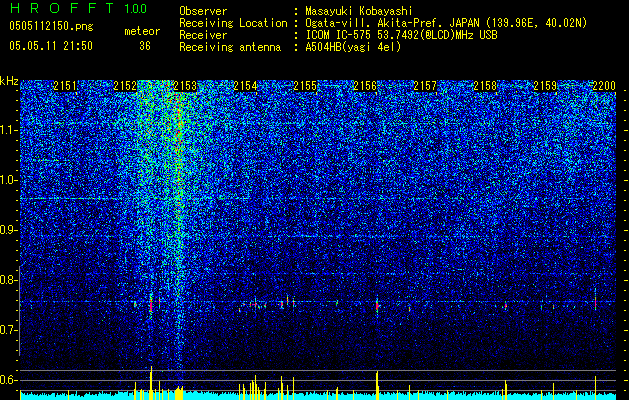The width and height of the screenshot is (629, 400).
Task: Click the 2153 time marker
Action: (x=185, y=86)
